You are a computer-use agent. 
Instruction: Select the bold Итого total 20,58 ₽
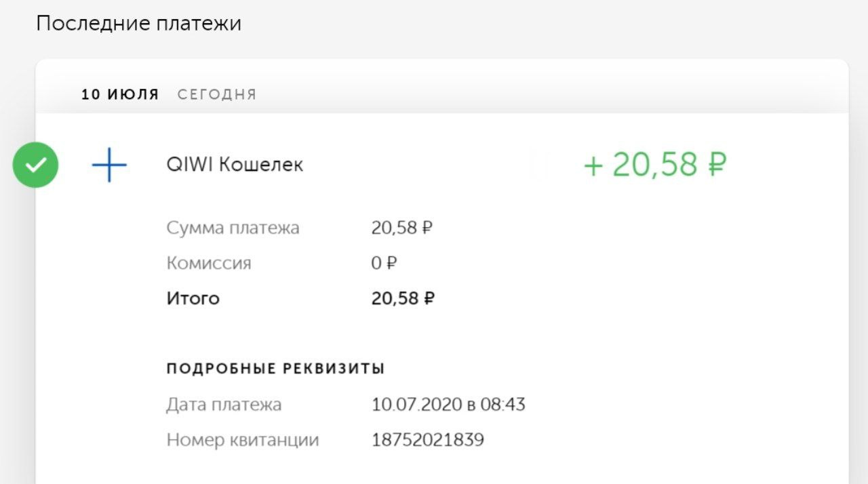point(403,298)
